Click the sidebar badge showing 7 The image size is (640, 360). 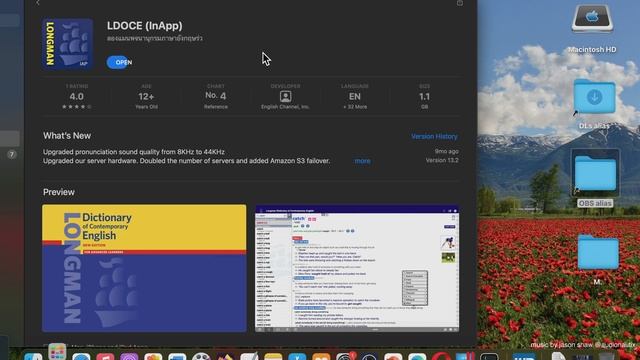(x=11, y=154)
